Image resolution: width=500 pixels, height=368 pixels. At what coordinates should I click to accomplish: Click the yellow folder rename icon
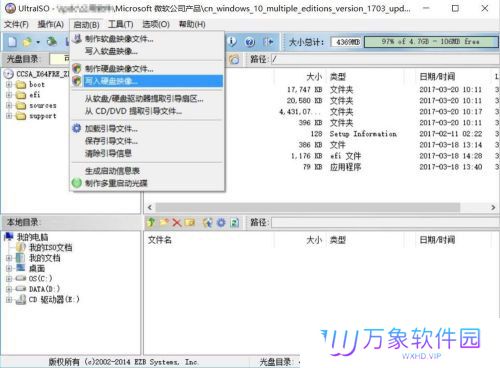tap(190, 222)
